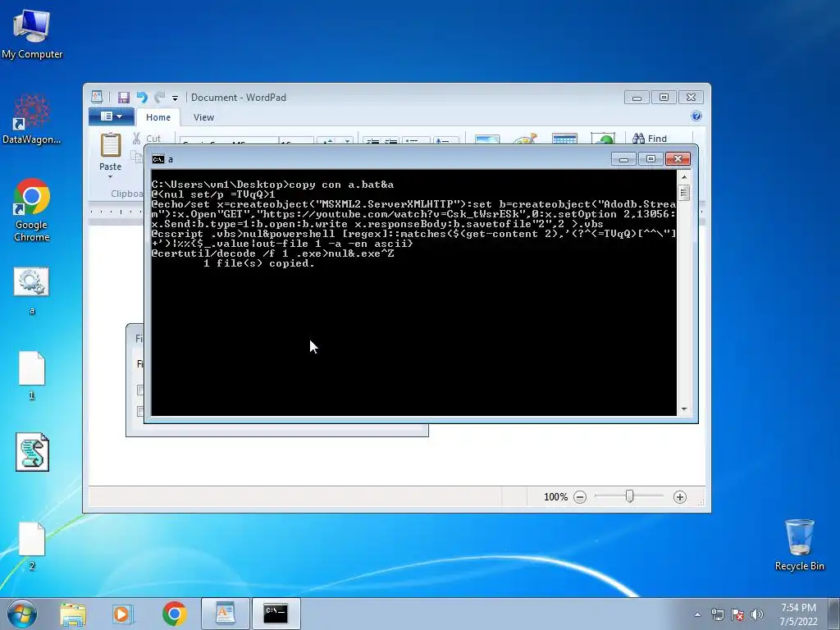
Task: Maximize the 'a' command prompt window
Action: tap(651, 159)
